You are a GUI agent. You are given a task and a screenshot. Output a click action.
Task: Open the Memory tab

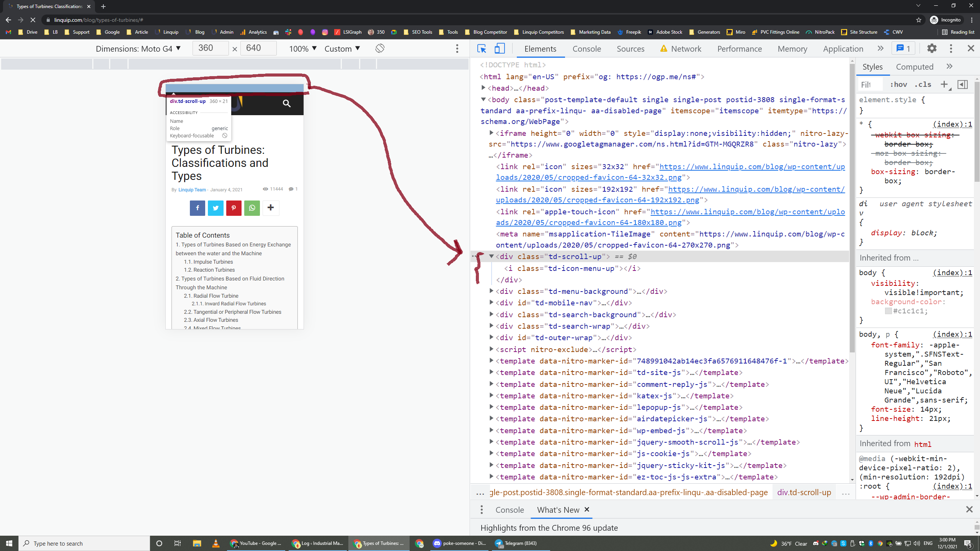pos(792,49)
